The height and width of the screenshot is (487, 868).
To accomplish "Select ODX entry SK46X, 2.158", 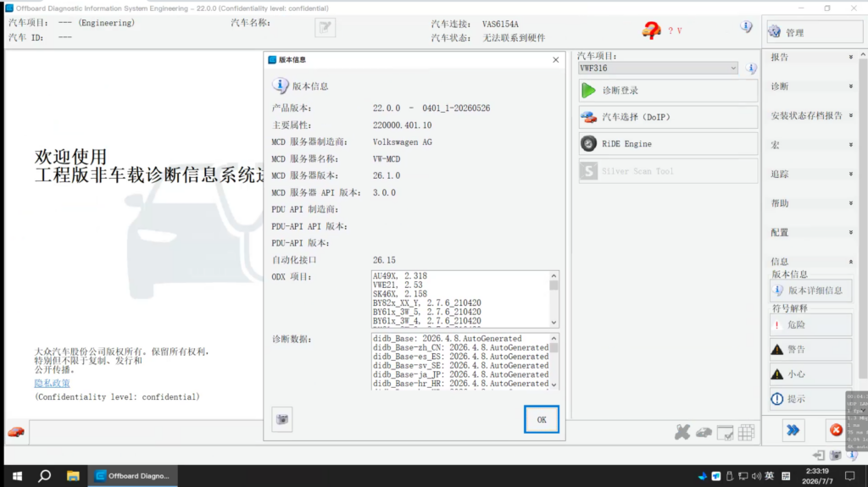I will 400,294.
